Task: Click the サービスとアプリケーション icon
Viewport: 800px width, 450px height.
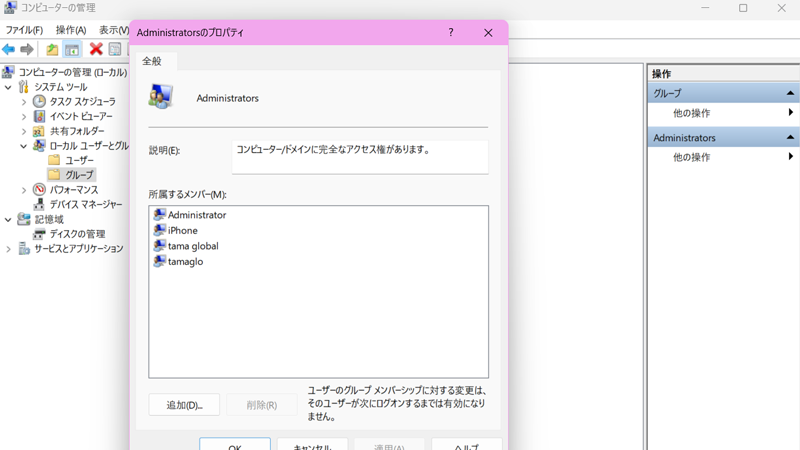Action: coord(24,248)
